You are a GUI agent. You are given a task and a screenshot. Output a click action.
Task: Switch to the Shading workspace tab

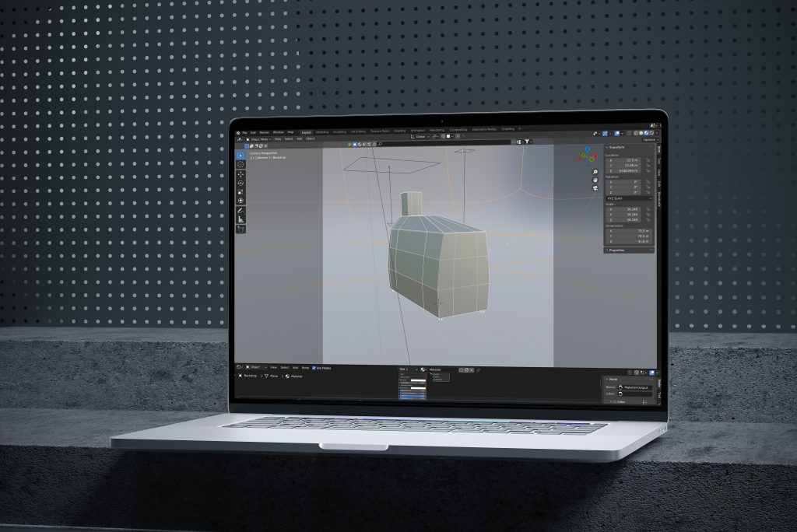click(400, 131)
